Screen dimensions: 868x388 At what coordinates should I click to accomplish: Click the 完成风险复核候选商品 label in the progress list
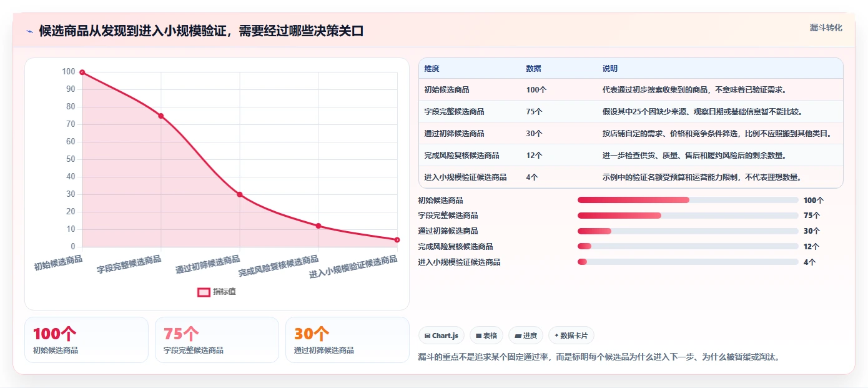pyautogui.click(x=456, y=247)
